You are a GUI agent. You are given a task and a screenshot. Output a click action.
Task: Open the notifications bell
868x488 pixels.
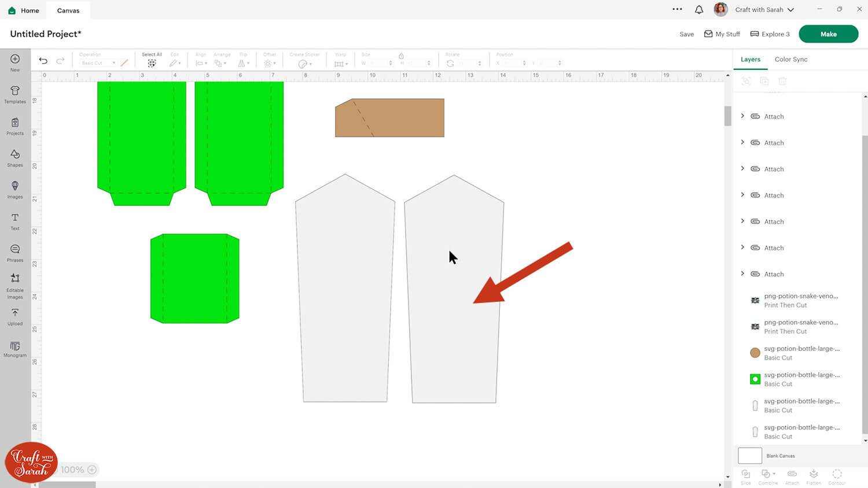(x=699, y=10)
